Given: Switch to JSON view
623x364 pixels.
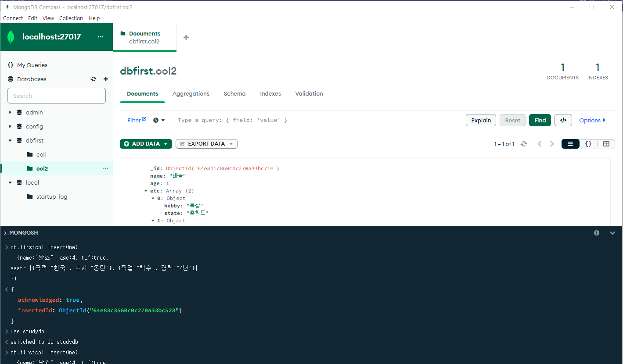Looking at the screenshot, I should [x=588, y=144].
